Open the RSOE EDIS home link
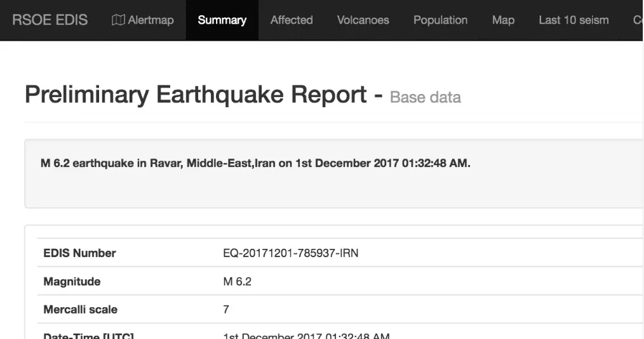This screenshot has width=644, height=339. pos(50,20)
